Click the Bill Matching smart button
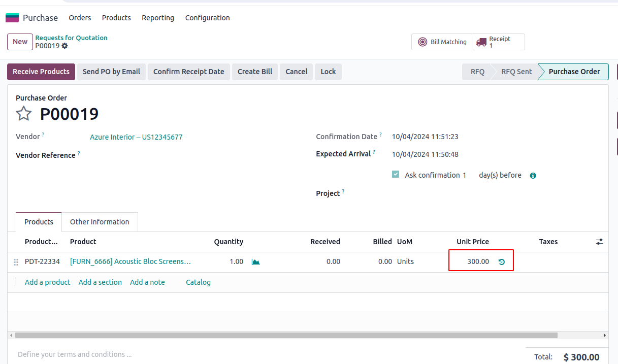The height and width of the screenshot is (364, 618). coord(442,42)
